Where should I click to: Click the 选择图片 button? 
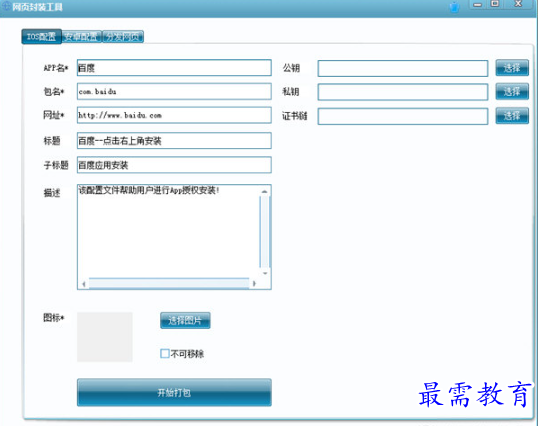tap(185, 320)
